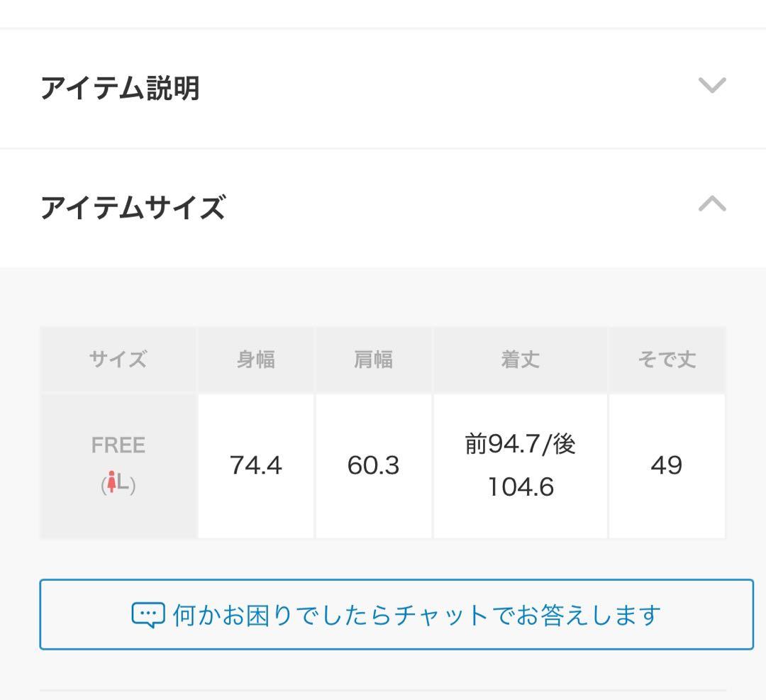Click the 前94.7/後104.6 length value
This screenshot has height=700, width=766.
[519, 465]
